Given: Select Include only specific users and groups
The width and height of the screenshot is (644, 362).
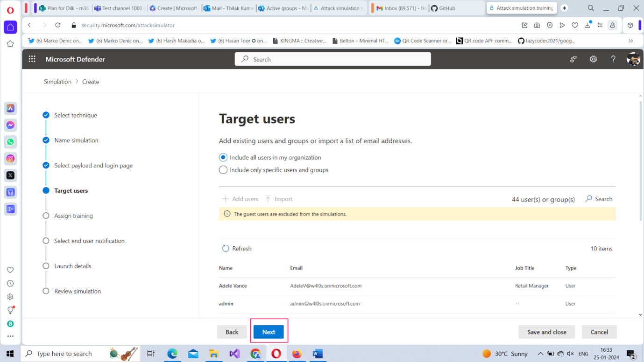Looking at the screenshot, I should pyautogui.click(x=223, y=170).
